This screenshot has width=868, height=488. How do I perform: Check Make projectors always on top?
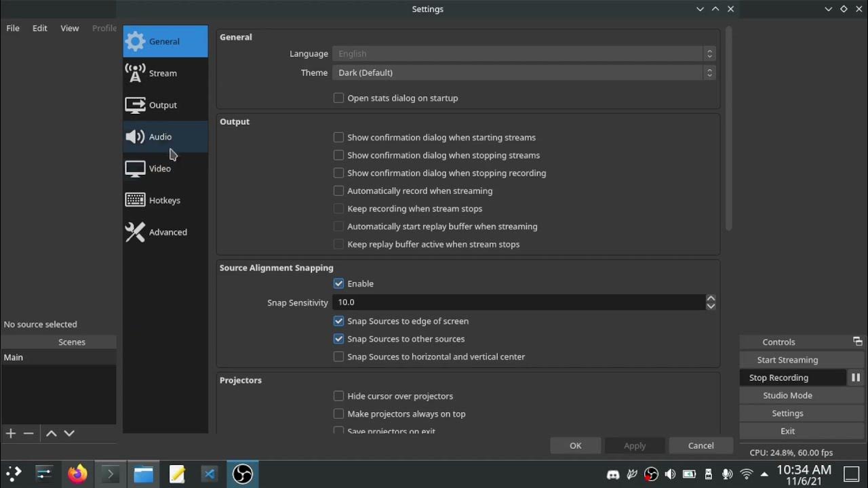(339, 413)
